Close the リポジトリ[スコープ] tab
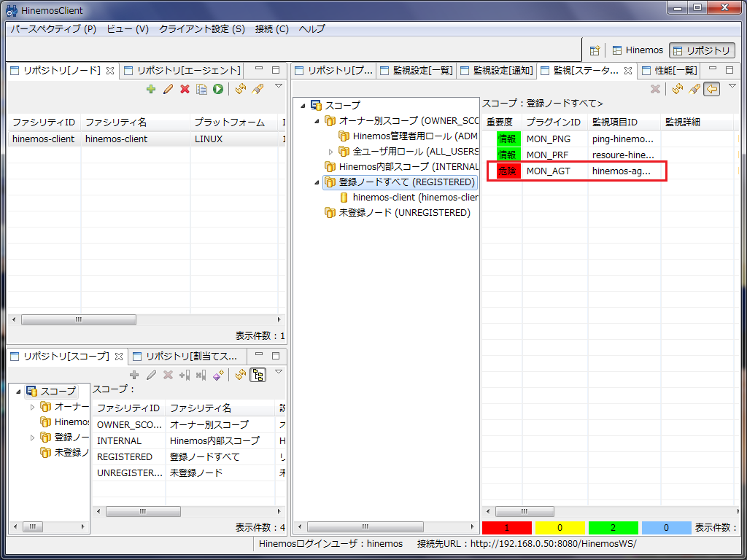 pos(119,356)
